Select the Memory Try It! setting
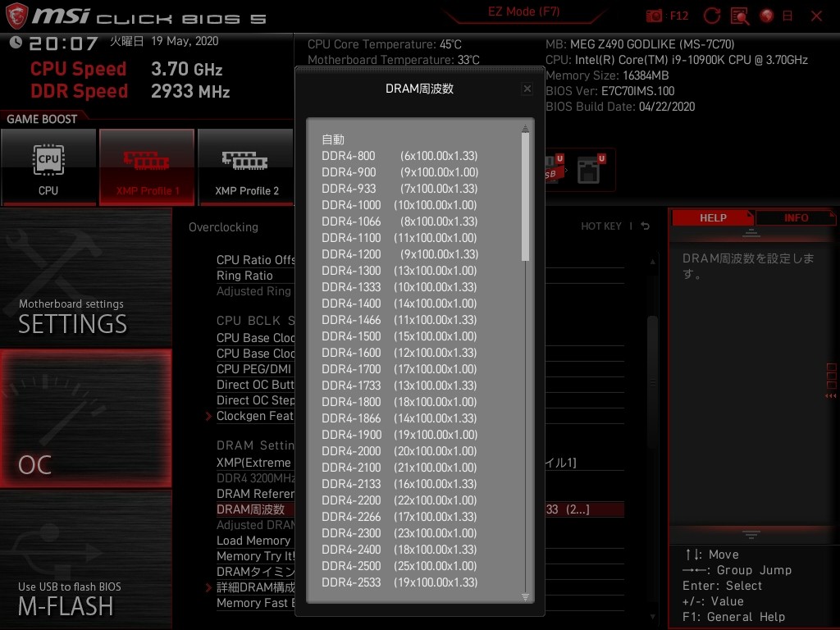Screen dimensions: 840x630 [256, 556]
